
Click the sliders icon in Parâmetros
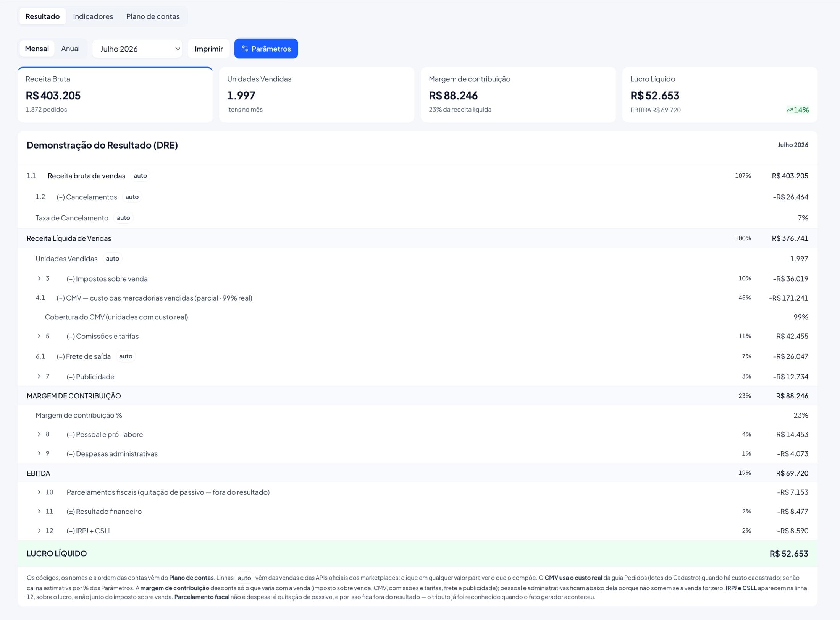point(245,49)
